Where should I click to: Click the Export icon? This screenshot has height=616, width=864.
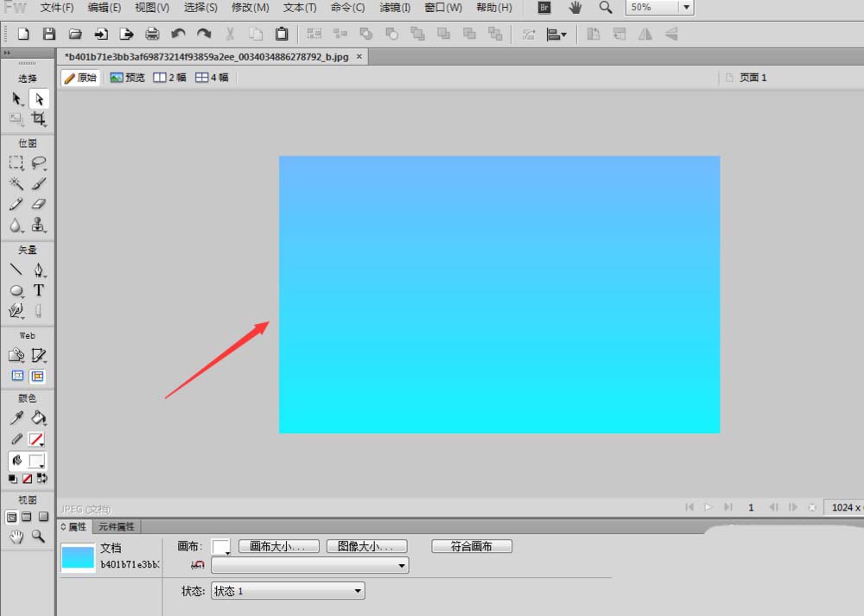click(127, 35)
